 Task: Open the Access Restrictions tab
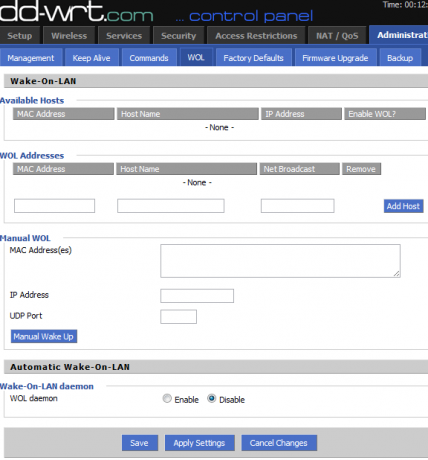pos(256,36)
